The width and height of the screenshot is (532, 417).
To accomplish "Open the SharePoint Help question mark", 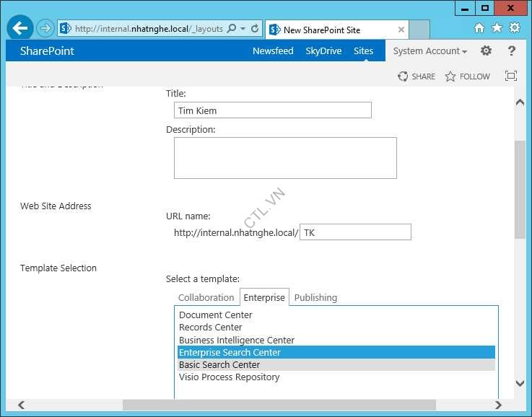I will 511,51.
